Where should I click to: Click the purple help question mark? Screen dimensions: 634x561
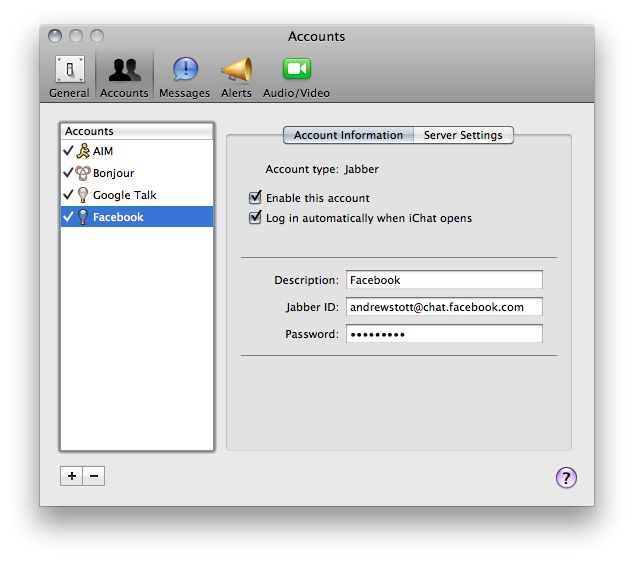pos(566,478)
